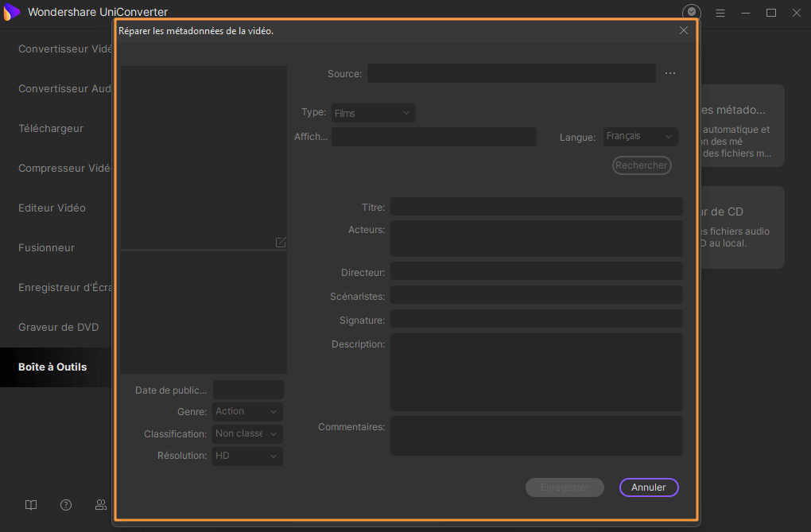Open the user guide book icon
The image size is (811, 532).
click(x=31, y=504)
